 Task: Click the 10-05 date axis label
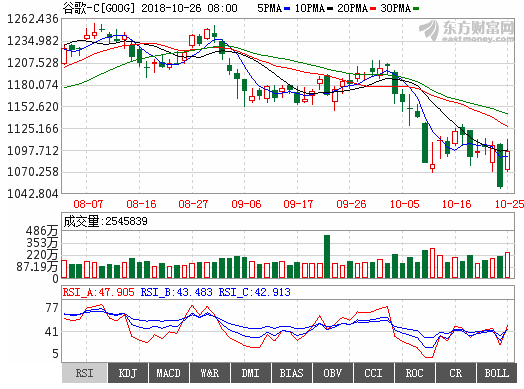click(x=405, y=204)
